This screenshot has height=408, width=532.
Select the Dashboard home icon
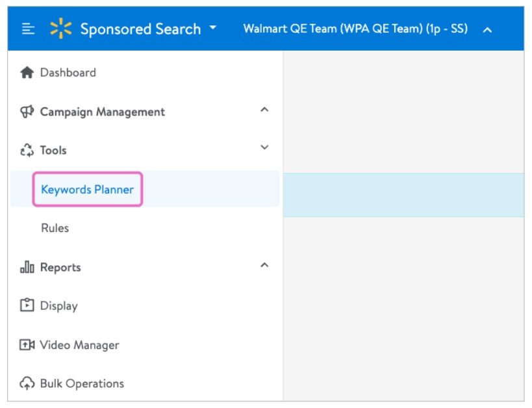[27, 72]
